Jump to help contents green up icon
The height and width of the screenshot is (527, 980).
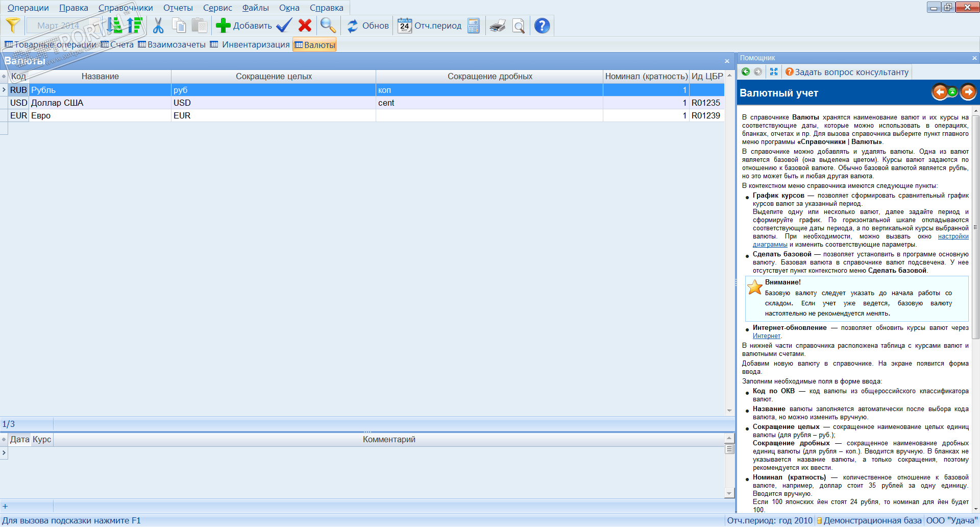(952, 92)
